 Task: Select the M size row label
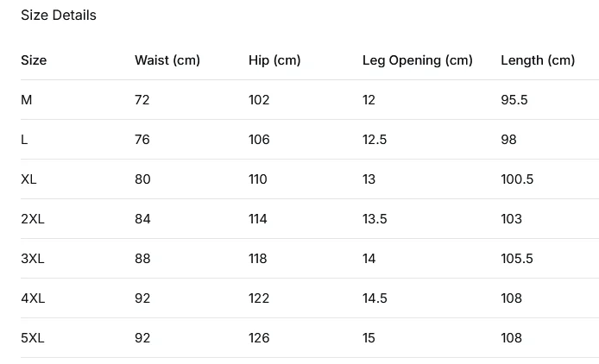(27, 100)
